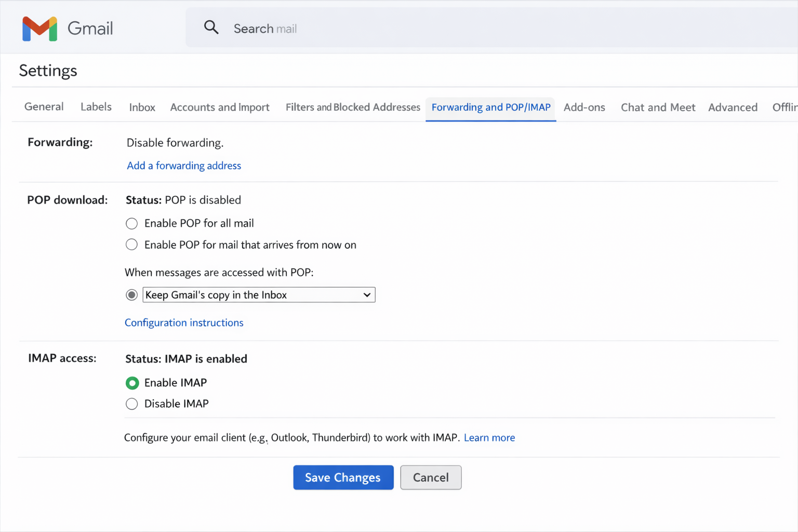Switch to the General settings tab
This screenshot has height=532, width=798.
(44, 107)
